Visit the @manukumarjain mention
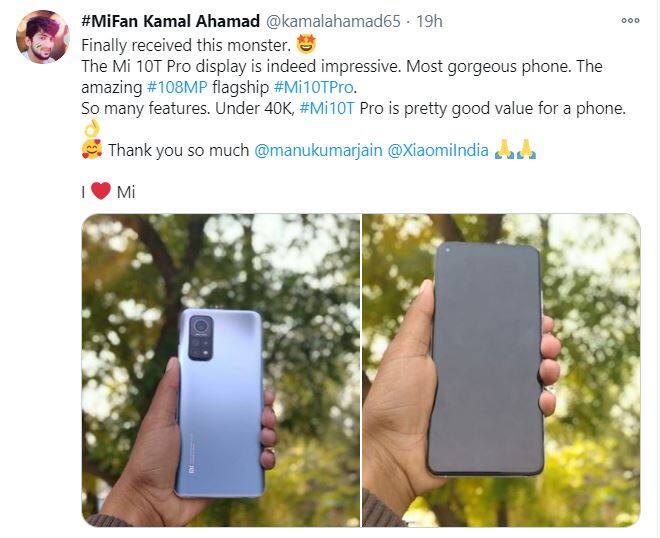 [x=318, y=150]
